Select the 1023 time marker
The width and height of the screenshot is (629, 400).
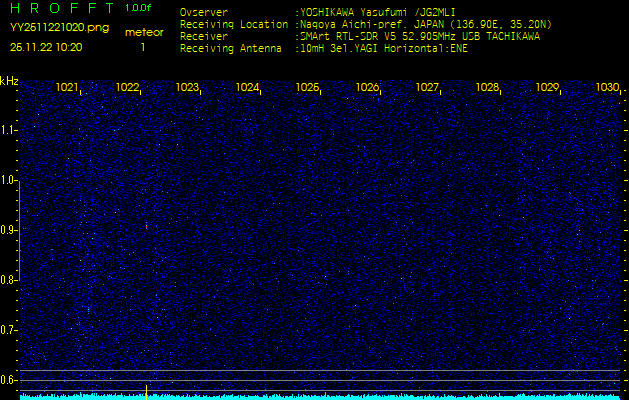[x=187, y=88]
